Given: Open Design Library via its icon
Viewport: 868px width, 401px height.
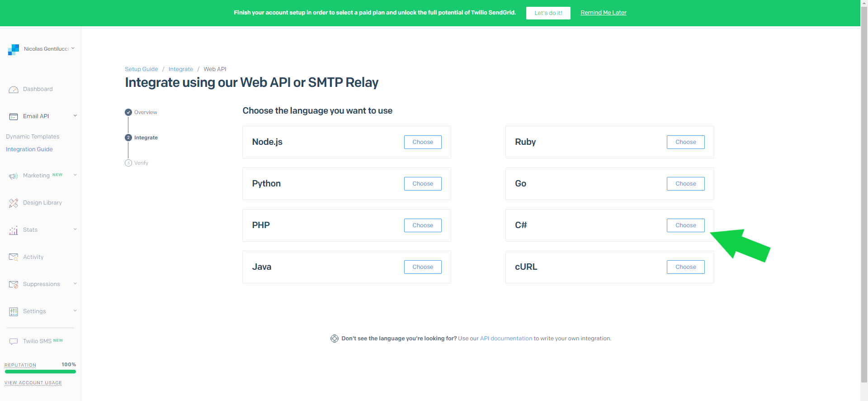Looking at the screenshot, I should (x=14, y=203).
